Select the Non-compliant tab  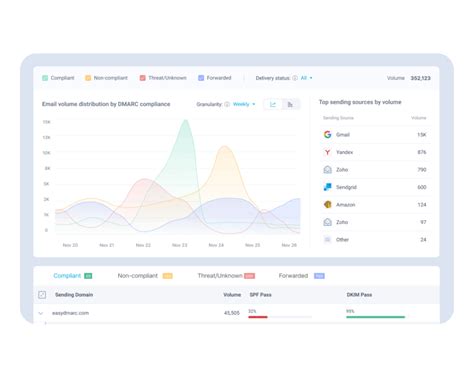point(145,276)
